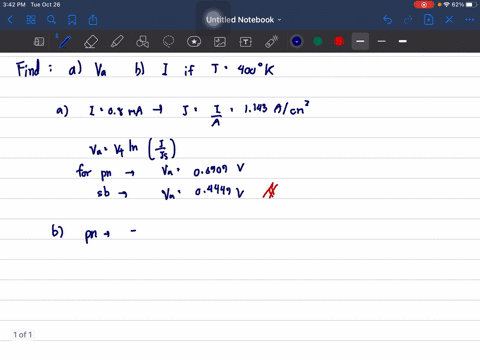Click the '1 of 1' page indicator
Image resolution: width=480 pixels, height=360 pixels.
(23, 335)
